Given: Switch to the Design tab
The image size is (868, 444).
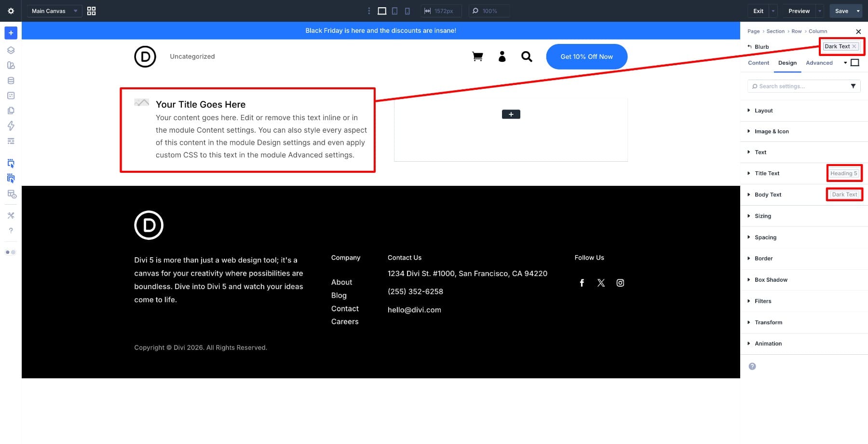Looking at the screenshot, I should pos(787,63).
